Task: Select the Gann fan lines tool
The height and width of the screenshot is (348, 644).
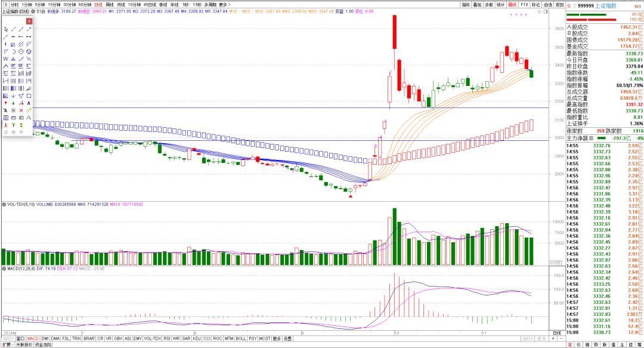Action: click(6, 96)
